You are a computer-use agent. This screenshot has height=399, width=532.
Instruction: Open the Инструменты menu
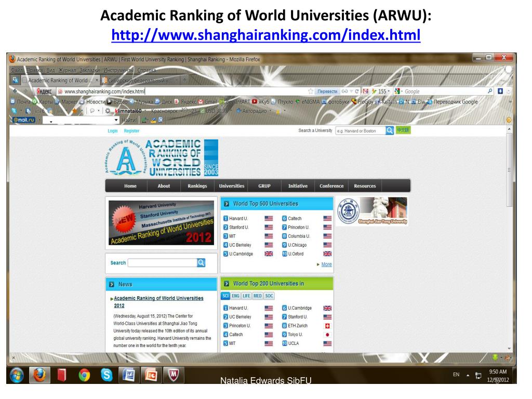click(118, 70)
